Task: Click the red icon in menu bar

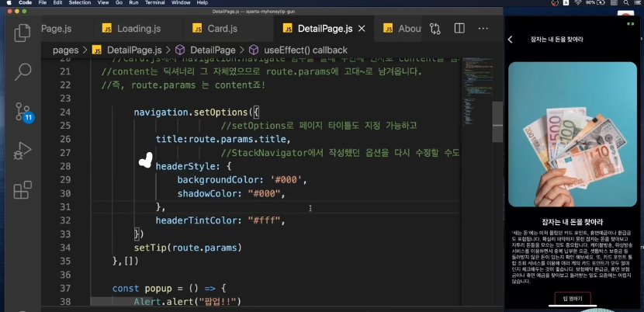Action: click(x=555, y=2)
